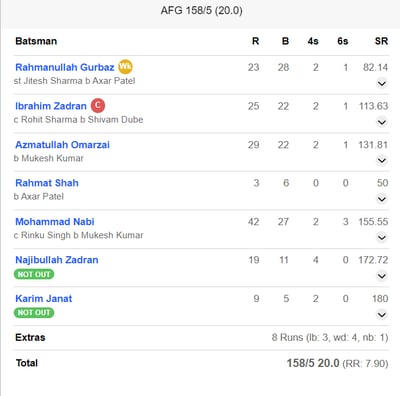The width and height of the screenshot is (400, 396).
Task: Expand Karim Janat row details chevron
Action: (382, 315)
